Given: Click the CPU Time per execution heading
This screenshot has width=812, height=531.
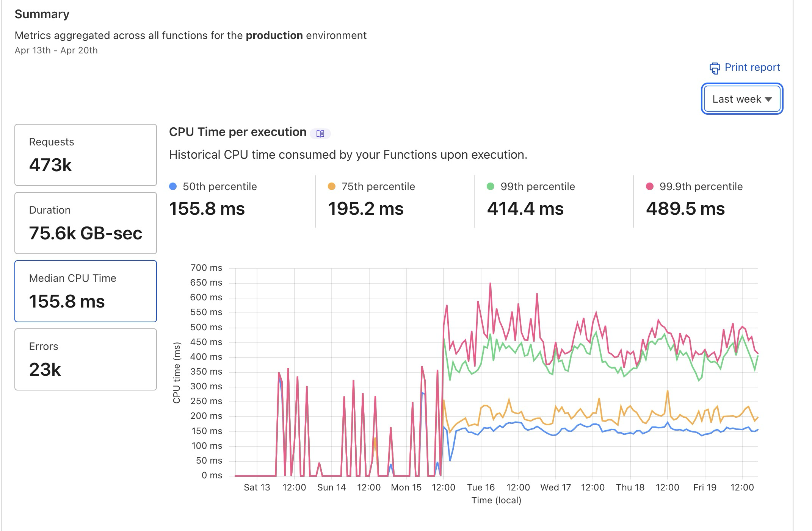Looking at the screenshot, I should click(x=238, y=132).
